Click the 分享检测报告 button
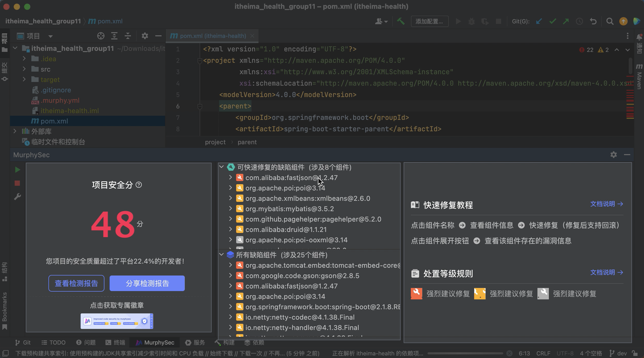Viewport: 644px width, 358px height. pos(147,283)
